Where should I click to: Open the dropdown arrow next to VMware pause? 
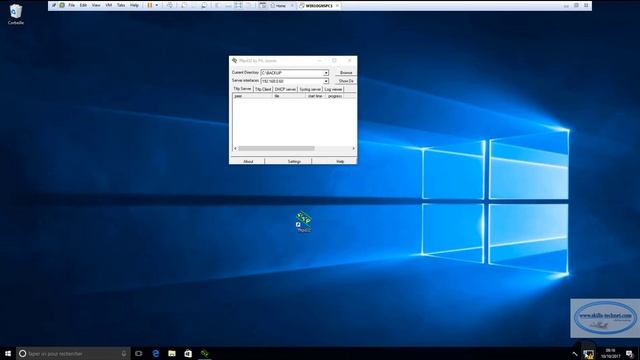157,5
